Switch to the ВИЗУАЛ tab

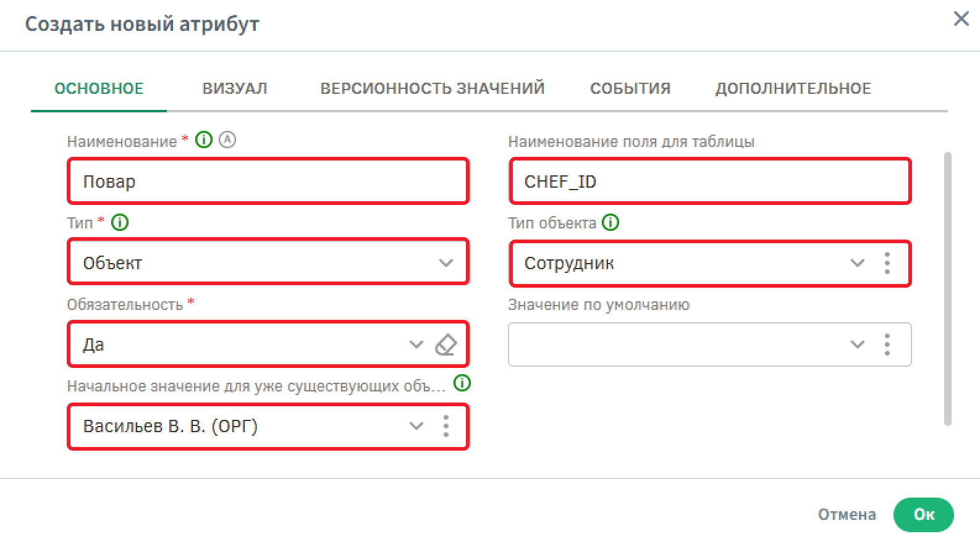[235, 88]
